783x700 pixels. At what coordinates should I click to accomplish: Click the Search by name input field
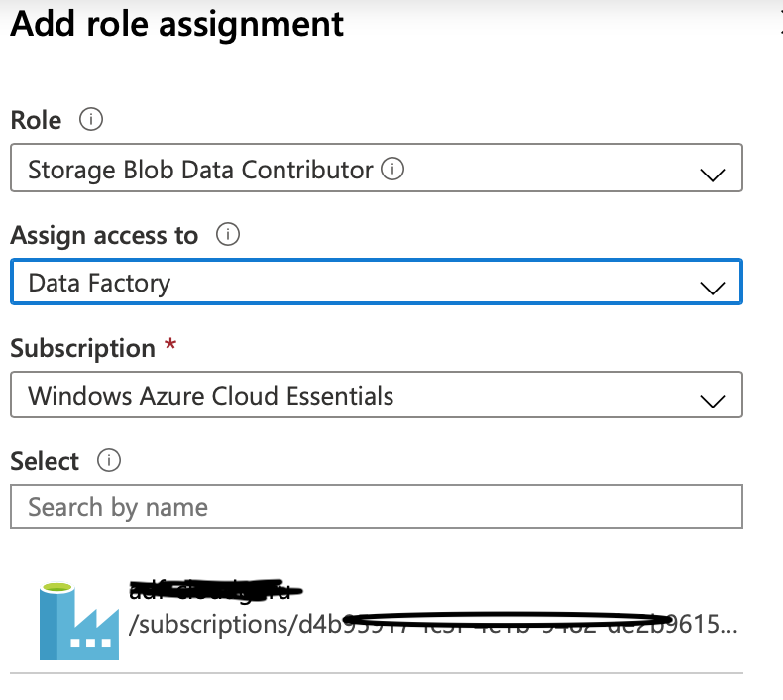tap(377, 507)
